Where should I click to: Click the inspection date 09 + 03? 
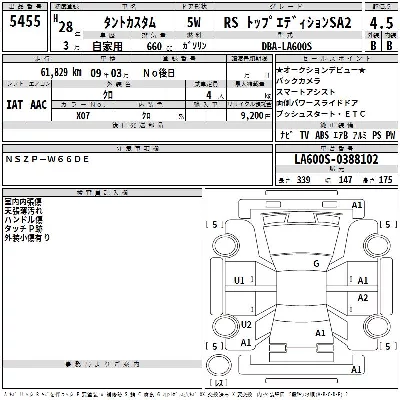[107, 73]
